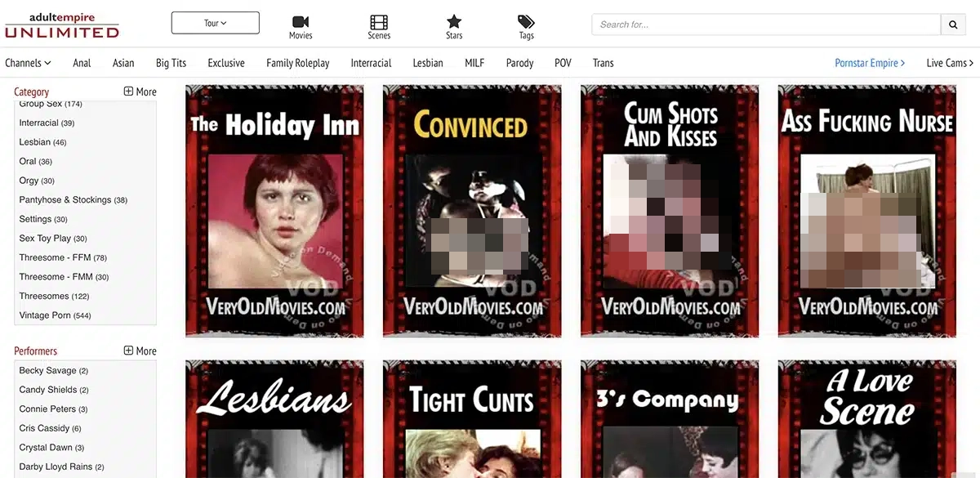Follow the Pornstar Empire link
This screenshot has width=980, height=478.
[870, 63]
